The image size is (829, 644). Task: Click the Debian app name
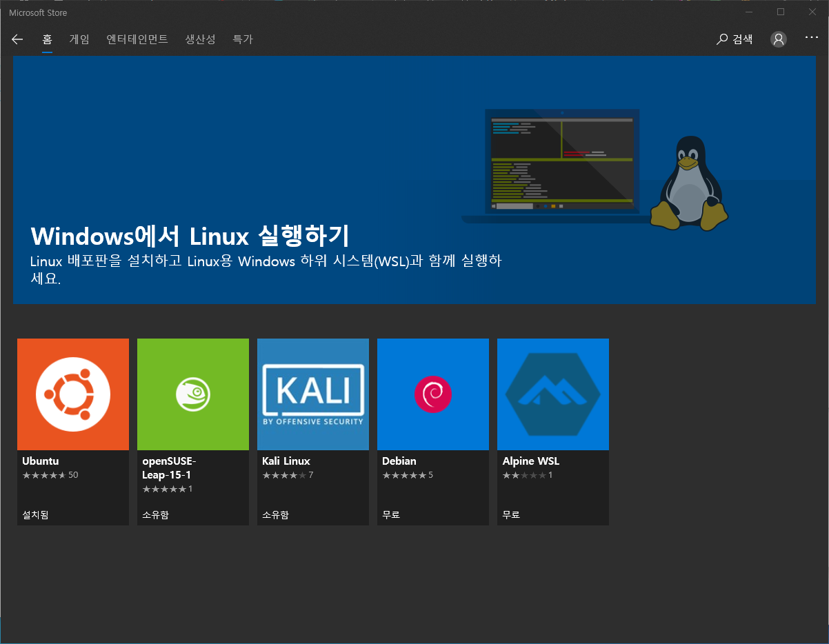point(399,461)
